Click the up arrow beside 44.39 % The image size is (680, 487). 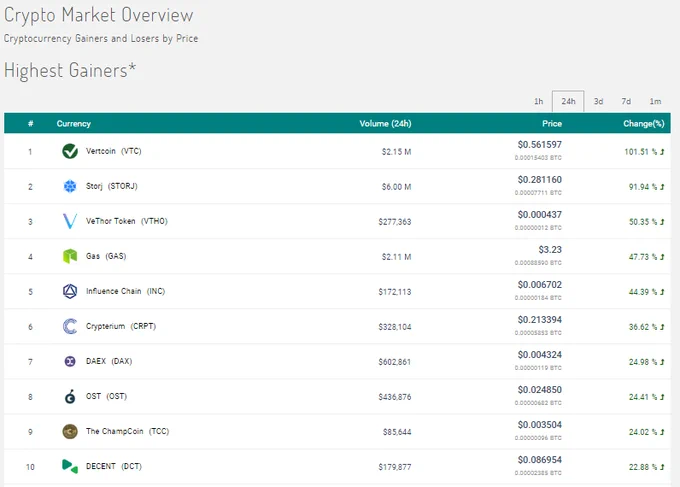[662, 292]
